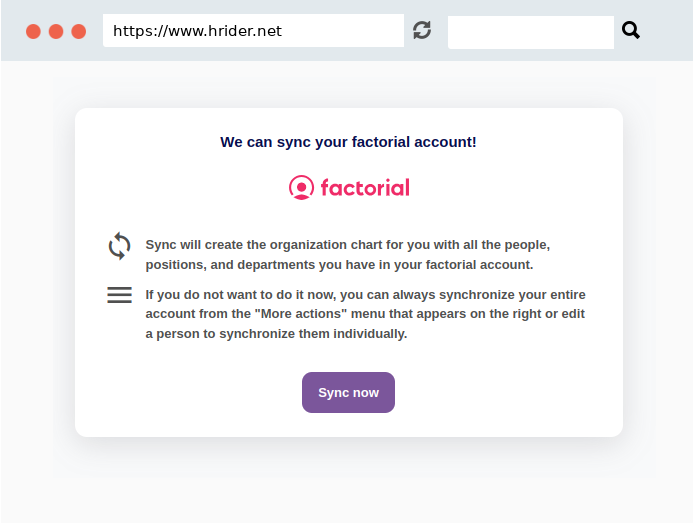Click the empty search input field
This screenshot has width=693, height=523.
tap(531, 32)
